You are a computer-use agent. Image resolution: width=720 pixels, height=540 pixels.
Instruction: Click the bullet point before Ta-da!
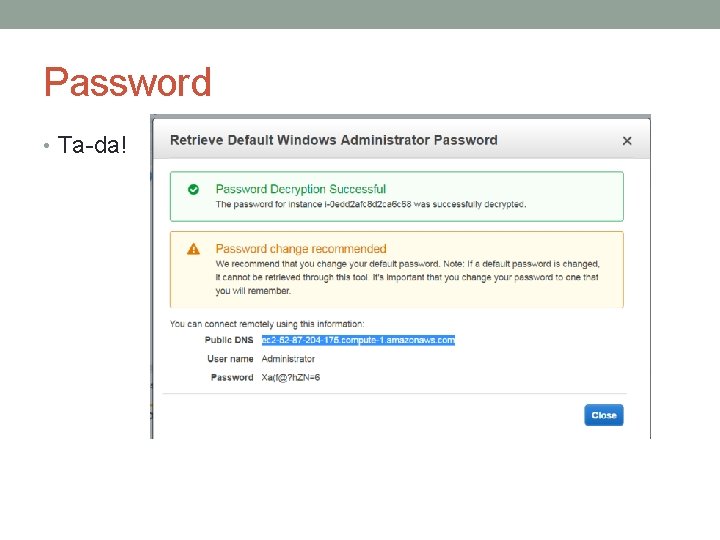46,146
